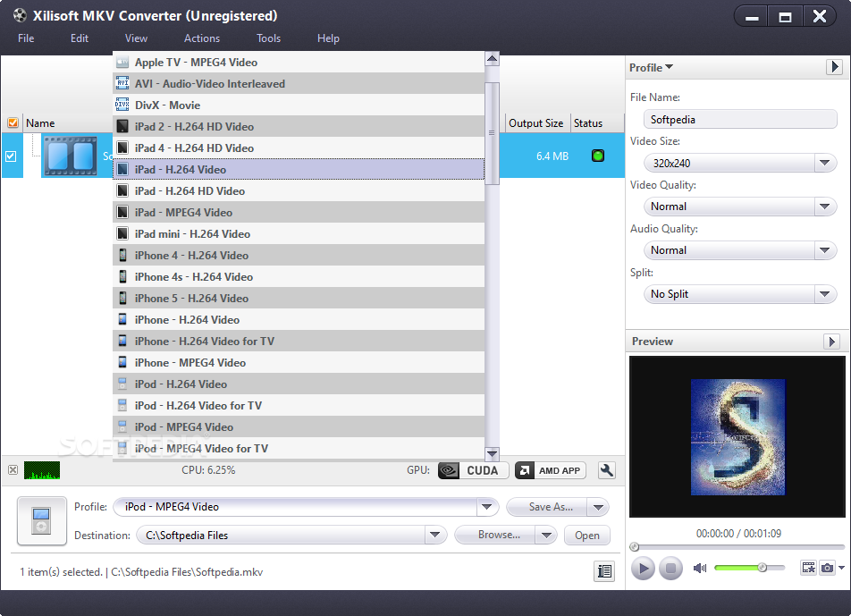Click the iPod profile device icon
The width and height of the screenshot is (851, 616).
[42, 521]
